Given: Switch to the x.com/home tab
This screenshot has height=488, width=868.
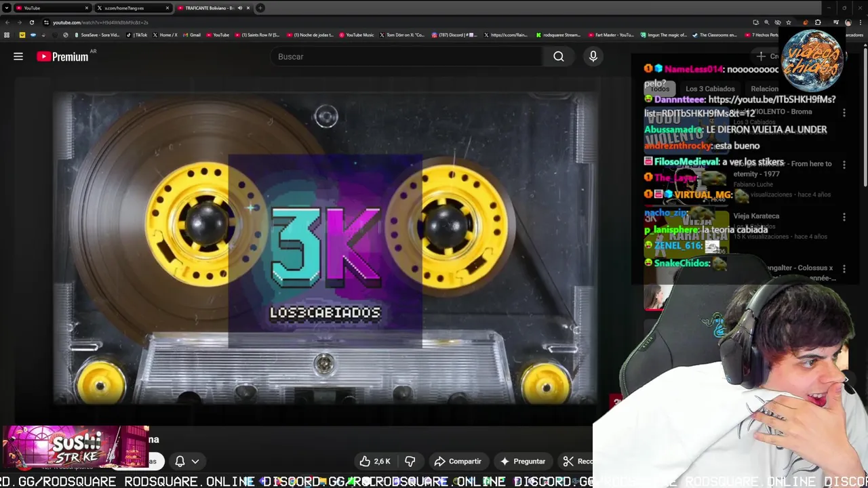Looking at the screenshot, I should pyautogui.click(x=132, y=8).
